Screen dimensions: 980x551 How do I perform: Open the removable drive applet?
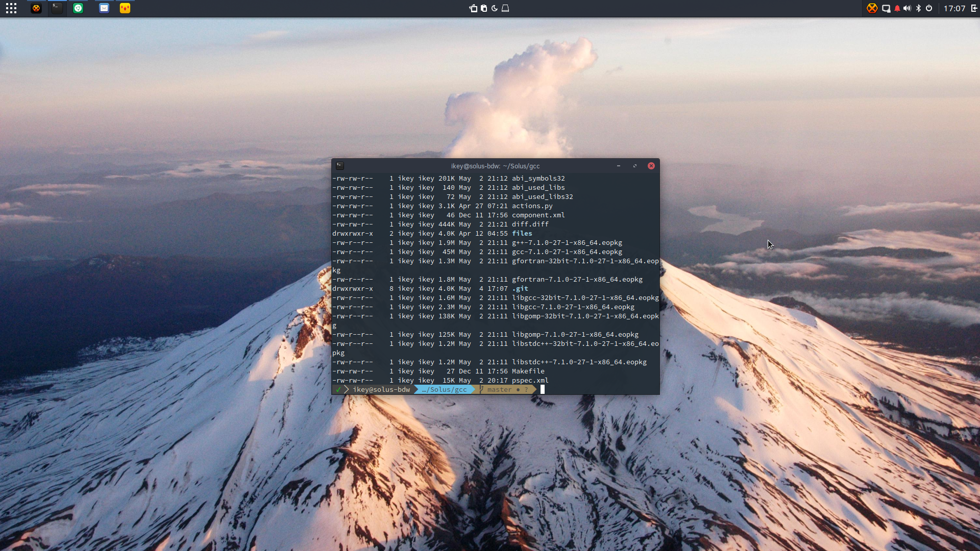(505, 8)
